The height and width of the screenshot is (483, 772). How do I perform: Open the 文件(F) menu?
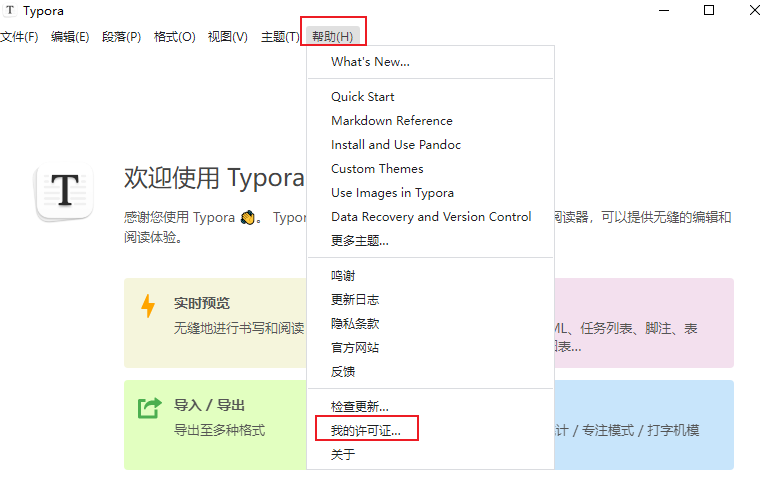tap(19, 37)
